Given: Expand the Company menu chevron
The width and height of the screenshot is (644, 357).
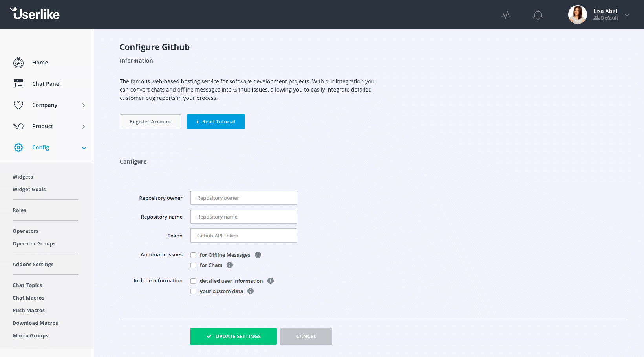Looking at the screenshot, I should [x=84, y=105].
